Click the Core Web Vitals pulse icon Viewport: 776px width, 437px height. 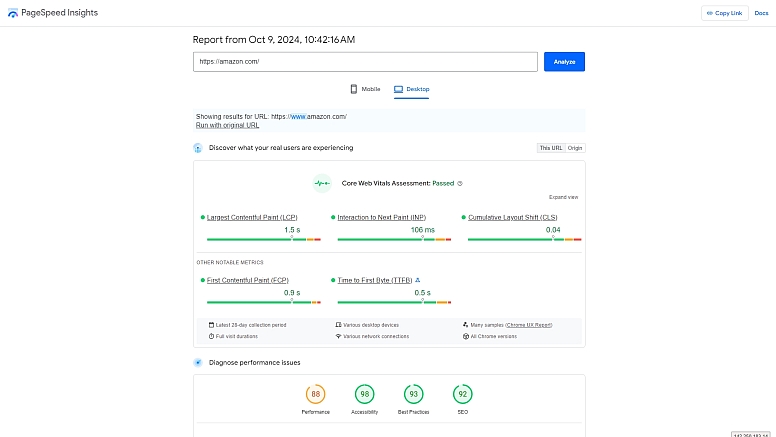point(322,183)
